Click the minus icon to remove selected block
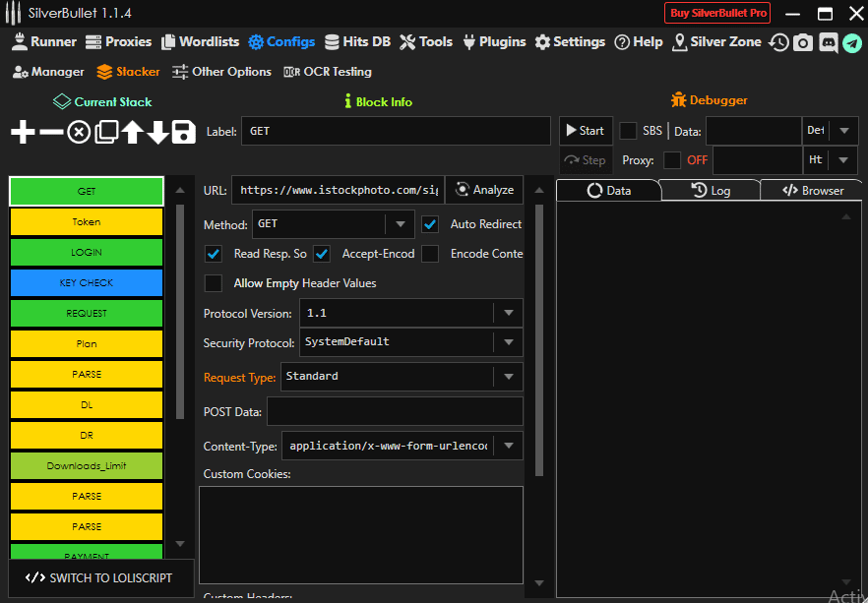Image resolution: width=868 pixels, height=603 pixels. 51,132
